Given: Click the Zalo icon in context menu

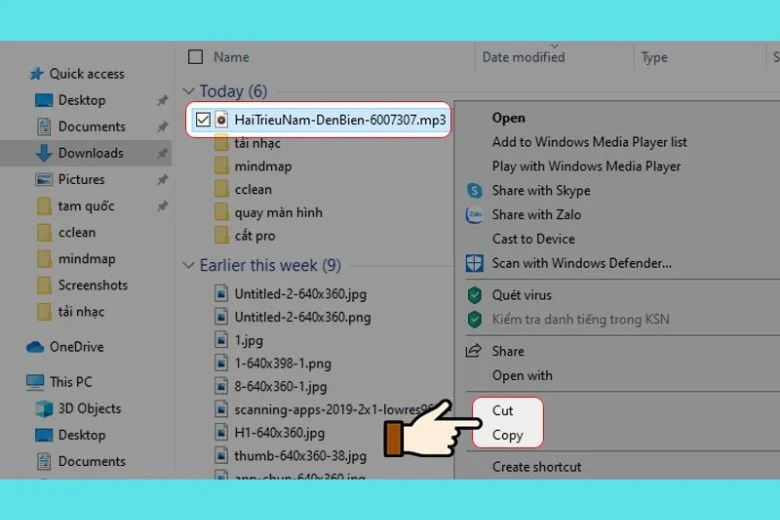Looking at the screenshot, I should pos(474,215).
